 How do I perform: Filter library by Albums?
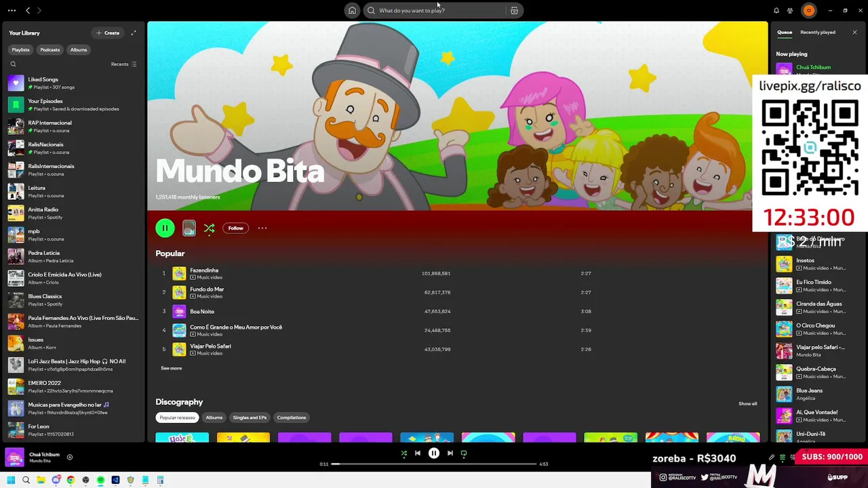tap(79, 49)
